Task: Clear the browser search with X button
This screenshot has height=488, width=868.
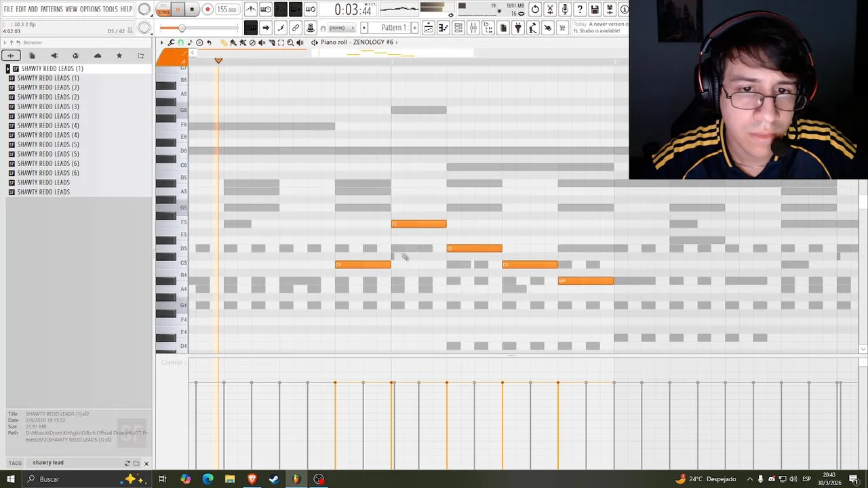Action: click(146, 464)
